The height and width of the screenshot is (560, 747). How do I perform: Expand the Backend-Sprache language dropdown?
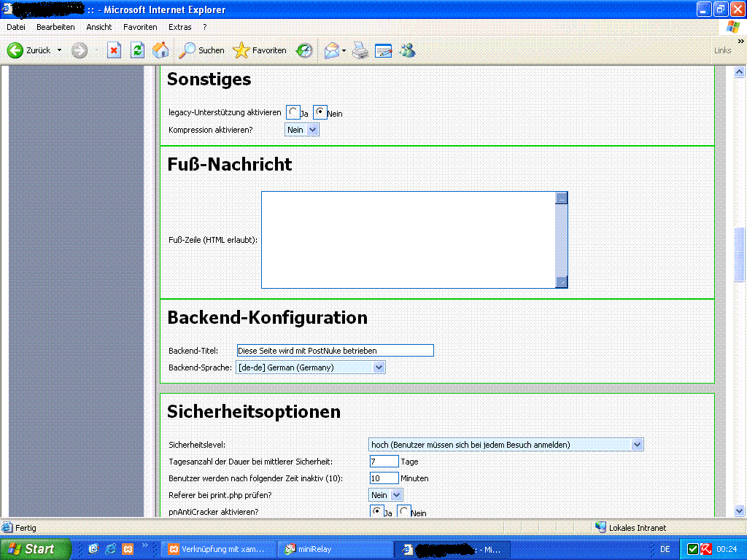310,367
